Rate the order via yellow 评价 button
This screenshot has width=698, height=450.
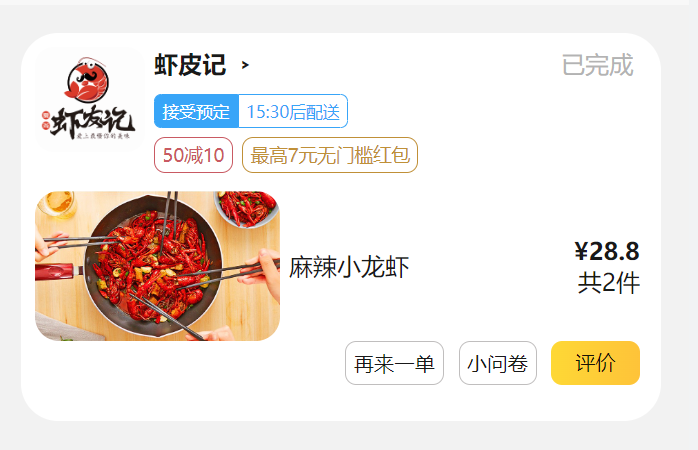pos(596,363)
